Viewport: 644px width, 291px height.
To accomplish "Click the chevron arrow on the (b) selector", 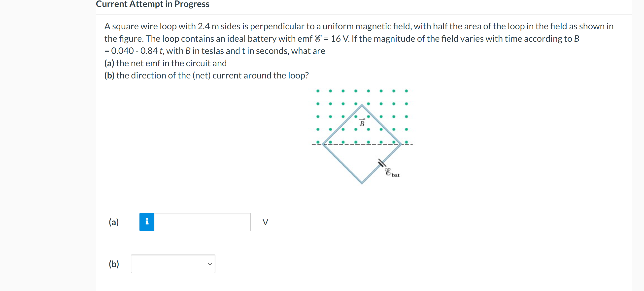I will click(x=210, y=263).
